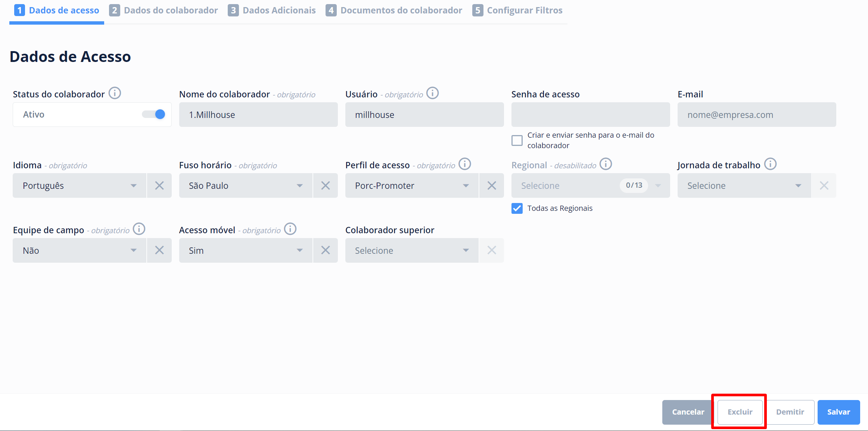Switch to Dados do colaborador tab
This screenshot has height=431, width=868.
(x=164, y=10)
